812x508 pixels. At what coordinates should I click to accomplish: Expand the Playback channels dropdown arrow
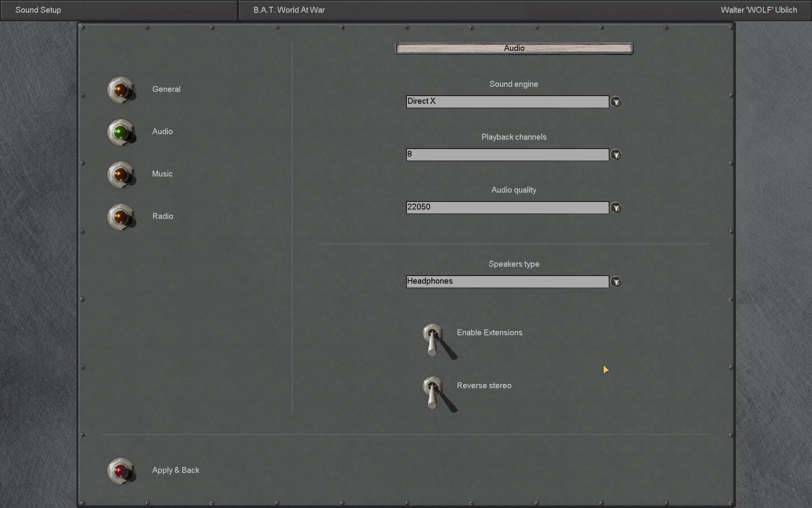[616, 155]
